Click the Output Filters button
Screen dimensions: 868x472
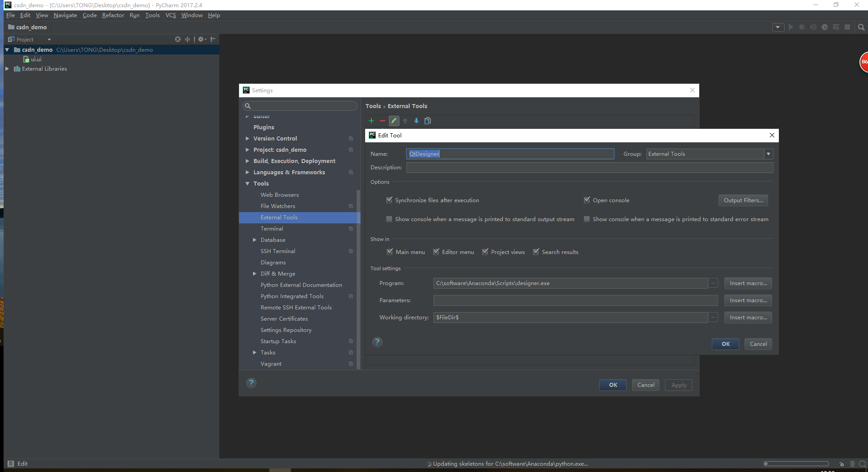(743, 200)
